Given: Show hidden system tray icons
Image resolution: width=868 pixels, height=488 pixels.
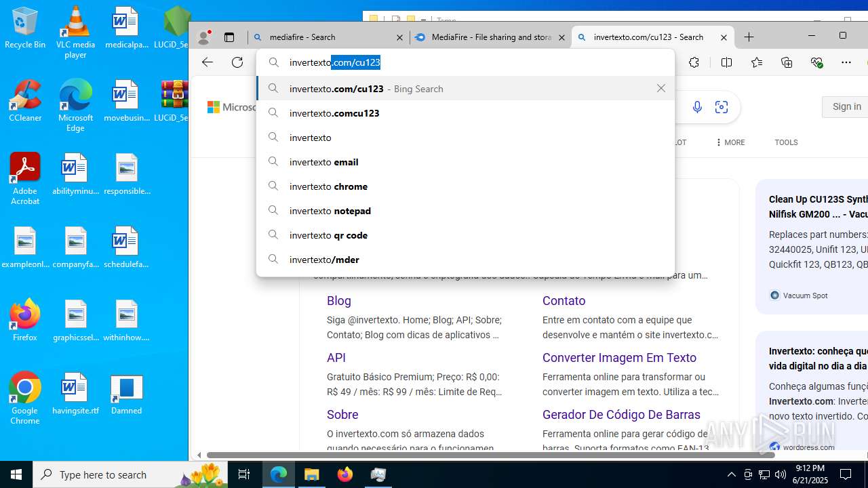Looking at the screenshot, I should [731, 474].
